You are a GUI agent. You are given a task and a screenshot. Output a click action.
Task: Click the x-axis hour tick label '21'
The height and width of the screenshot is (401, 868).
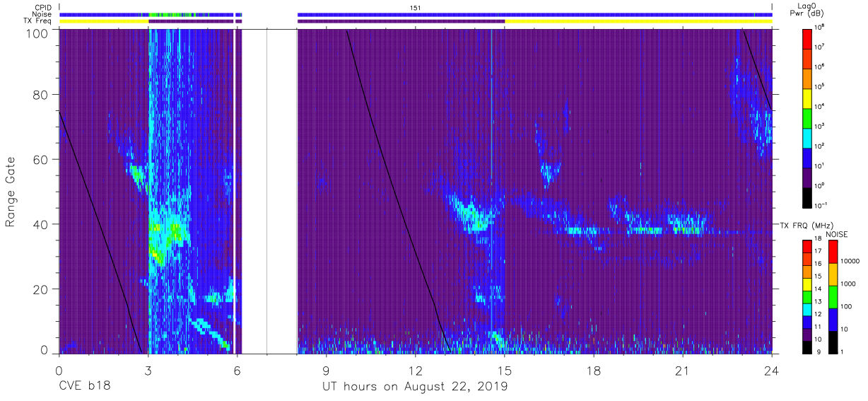(682, 369)
